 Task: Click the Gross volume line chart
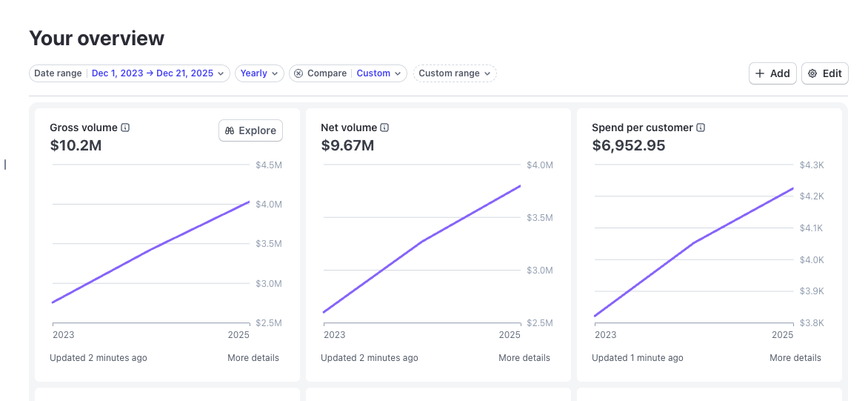click(x=151, y=244)
